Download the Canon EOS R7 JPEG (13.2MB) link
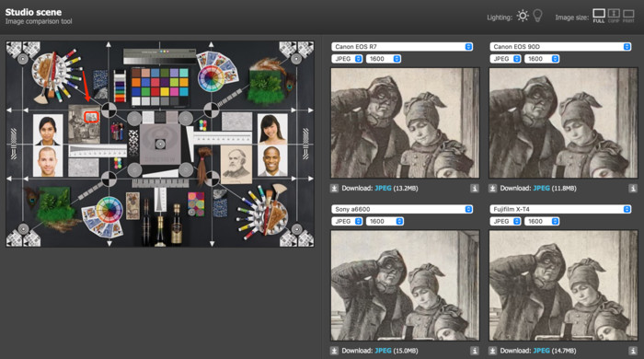The height and width of the screenshot is (359, 644). pos(383,189)
